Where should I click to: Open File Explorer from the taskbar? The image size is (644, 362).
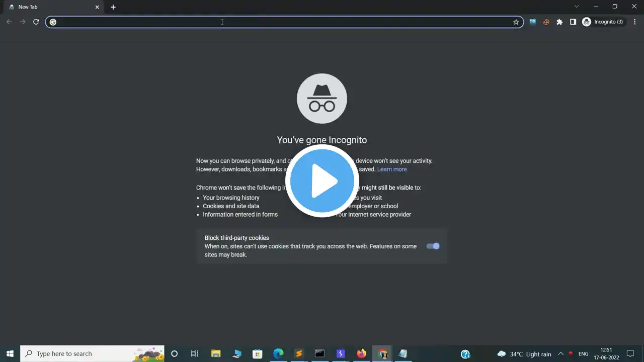(x=216, y=354)
